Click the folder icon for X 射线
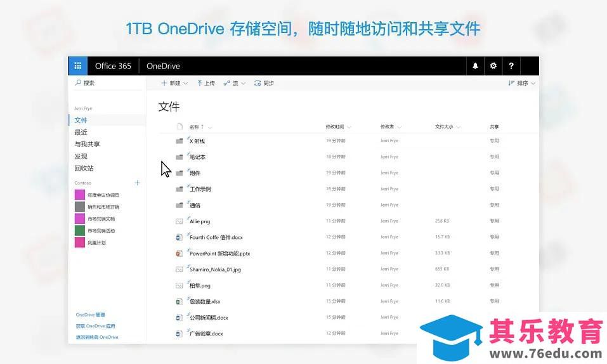Screen dimensions: 607x364 click(179, 141)
